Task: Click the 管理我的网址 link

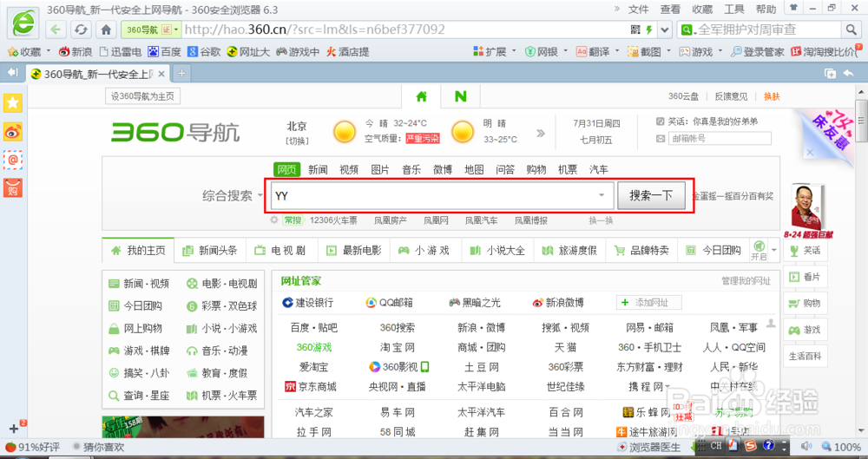Action: (746, 281)
